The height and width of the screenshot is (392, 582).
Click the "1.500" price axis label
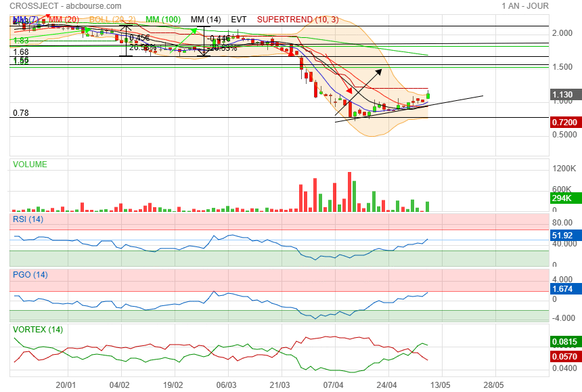[562, 67]
